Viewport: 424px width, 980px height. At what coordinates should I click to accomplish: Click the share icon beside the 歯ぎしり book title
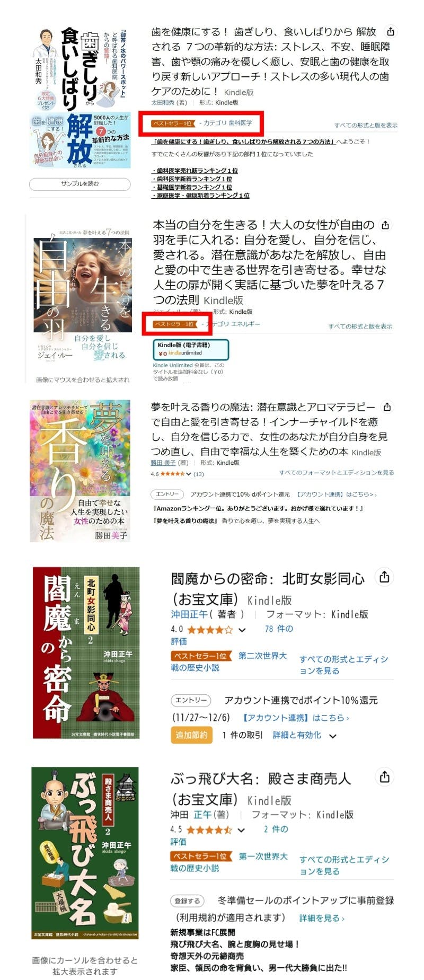[390, 31]
